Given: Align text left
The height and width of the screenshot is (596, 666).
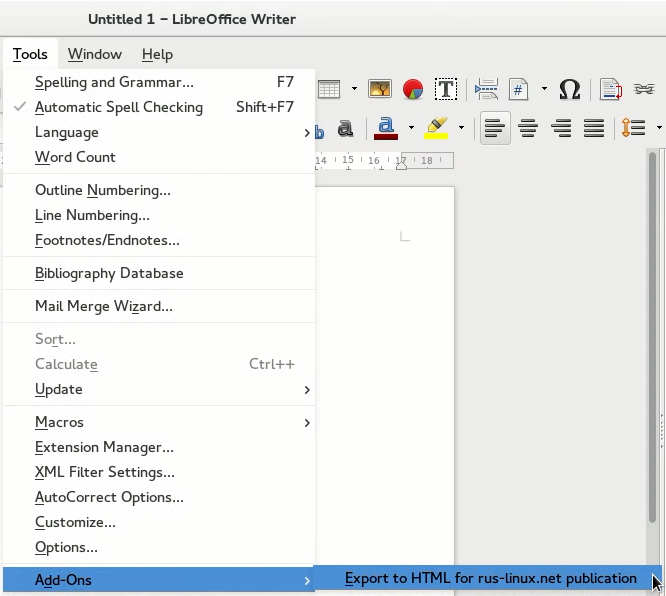Looking at the screenshot, I should coord(495,128).
